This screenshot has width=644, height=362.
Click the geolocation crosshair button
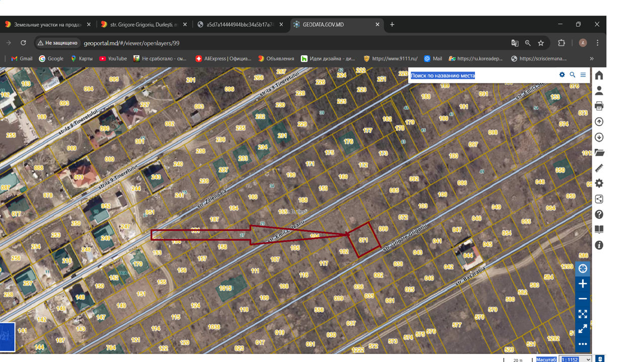[x=583, y=268]
